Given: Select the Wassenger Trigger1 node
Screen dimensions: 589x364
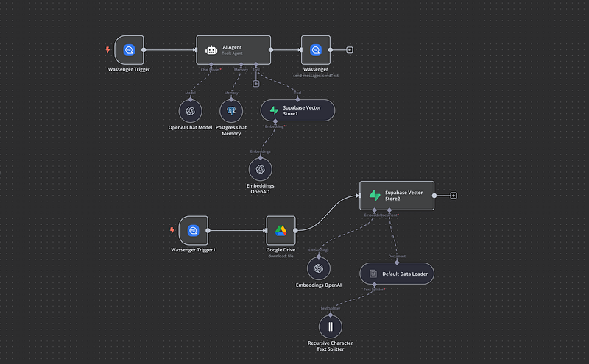Looking at the screenshot, I should (x=194, y=230).
